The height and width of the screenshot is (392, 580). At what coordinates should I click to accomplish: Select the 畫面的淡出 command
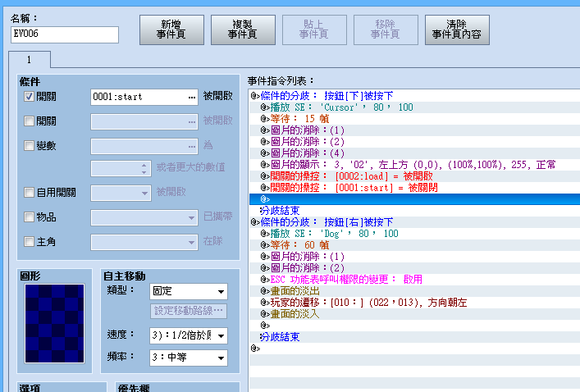click(414, 290)
